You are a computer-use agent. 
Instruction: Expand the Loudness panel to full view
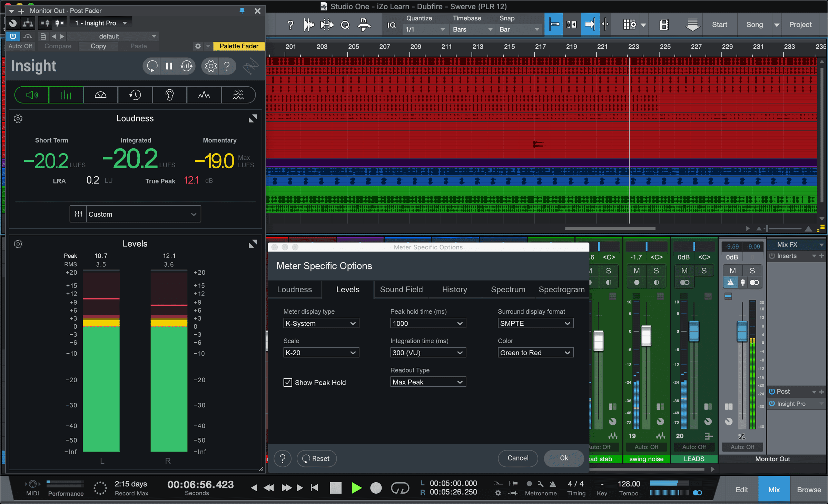[253, 119]
